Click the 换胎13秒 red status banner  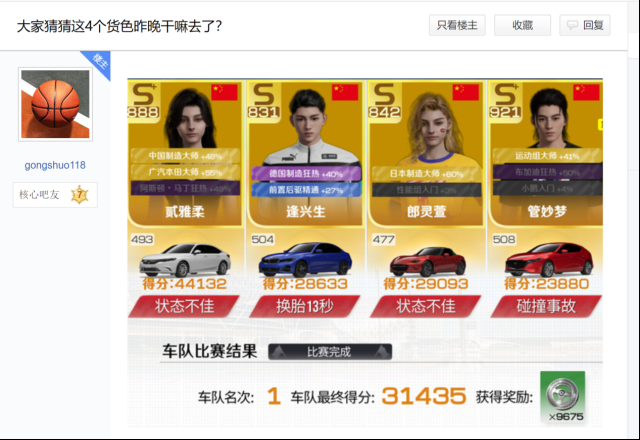point(304,306)
